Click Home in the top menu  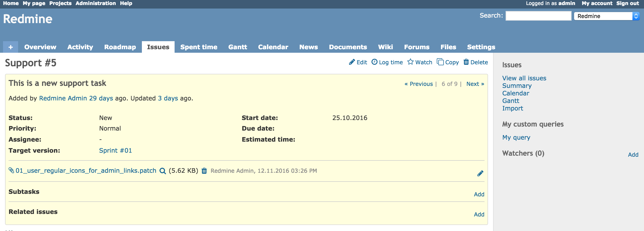click(x=11, y=3)
